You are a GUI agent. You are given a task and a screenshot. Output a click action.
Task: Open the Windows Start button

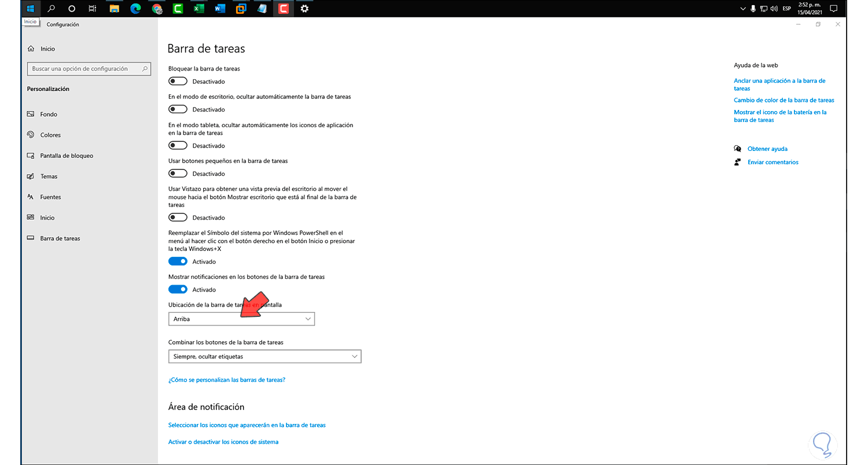30,9
